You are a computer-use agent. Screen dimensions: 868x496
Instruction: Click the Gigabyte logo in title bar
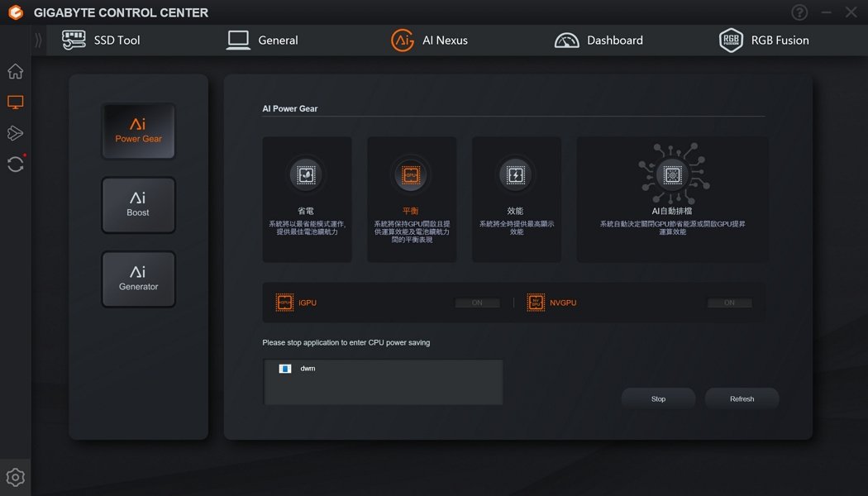click(16, 12)
